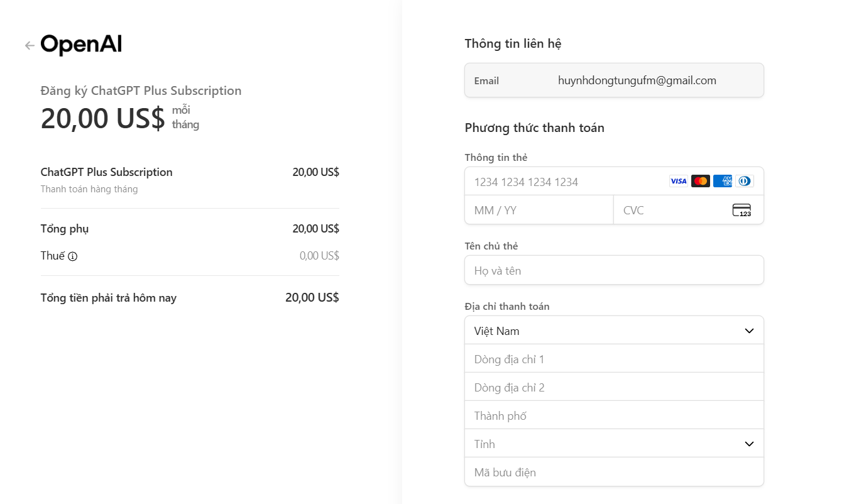Click the mỗi tháng billing period text
The width and height of the screenshot is (854, 504).
[185, 118]
